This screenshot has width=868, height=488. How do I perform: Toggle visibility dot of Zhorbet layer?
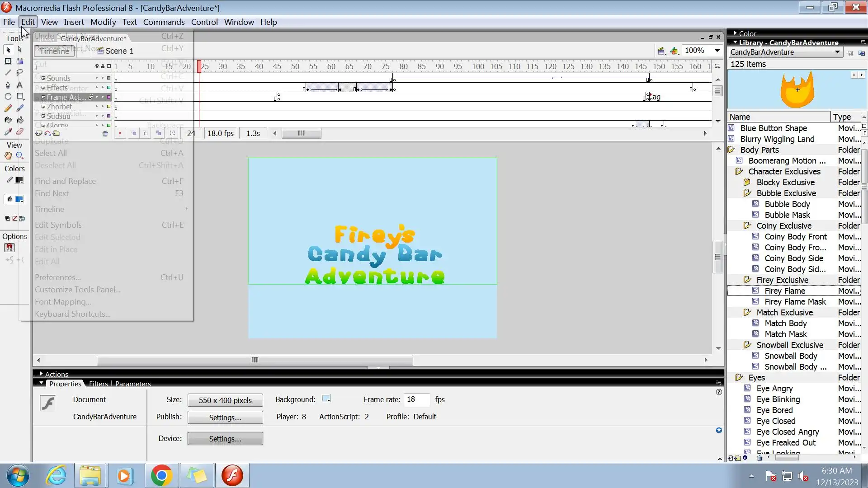[x=97, y=107]
